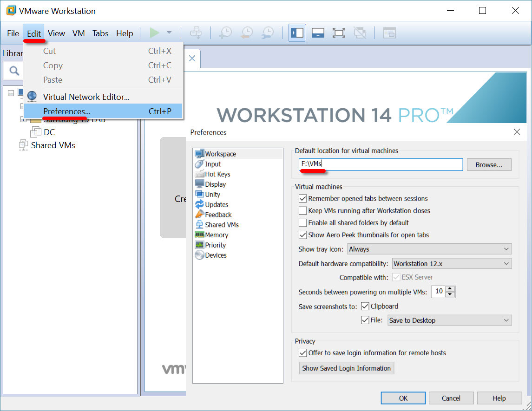Select the DC virtual machine in library
The height and width of the screenshot is (411, 532).
pos(43,132)
